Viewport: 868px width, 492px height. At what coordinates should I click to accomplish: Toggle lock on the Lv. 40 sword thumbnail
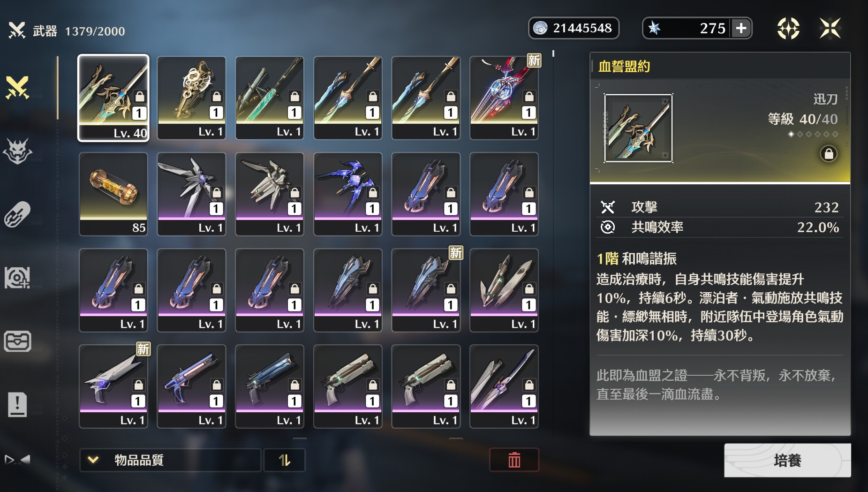pyautogui.click(x=140, y=97)
